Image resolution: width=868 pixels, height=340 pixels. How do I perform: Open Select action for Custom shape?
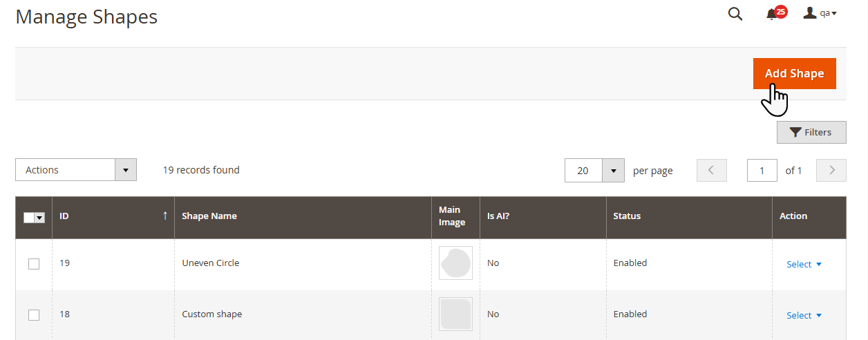pos(804,315)
